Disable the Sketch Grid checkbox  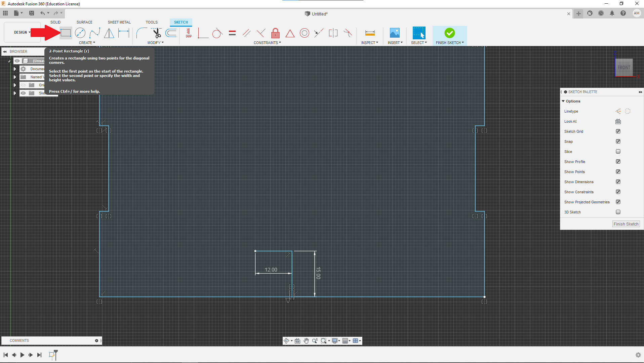click(618, 131)
